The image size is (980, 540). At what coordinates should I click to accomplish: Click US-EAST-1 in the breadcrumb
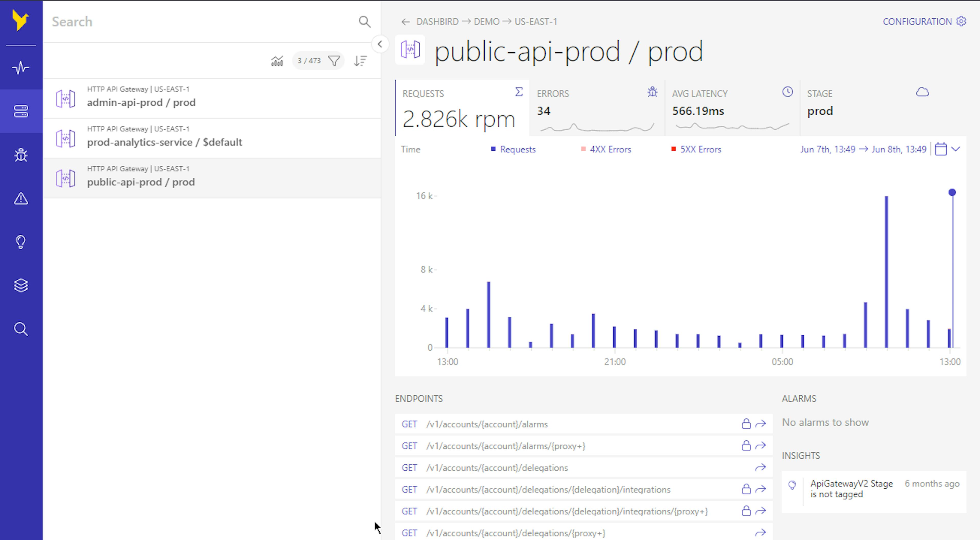[x=536, y=22]
